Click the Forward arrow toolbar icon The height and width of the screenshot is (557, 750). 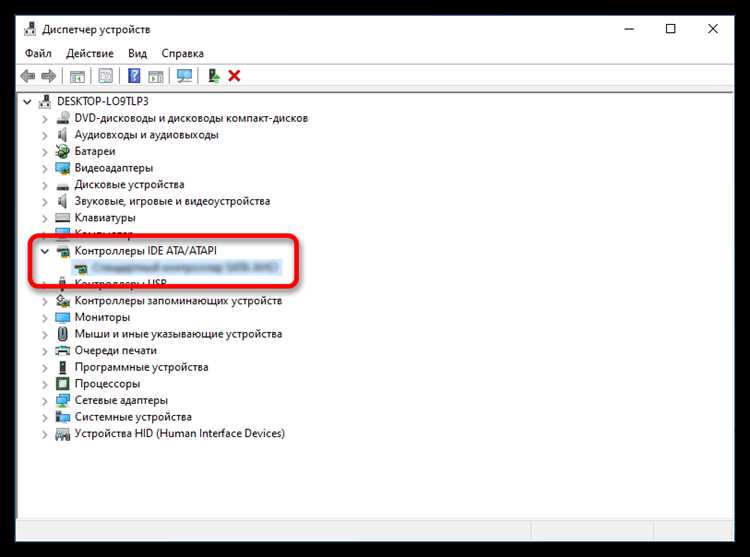pyautogui.click(x=49, y=76)
